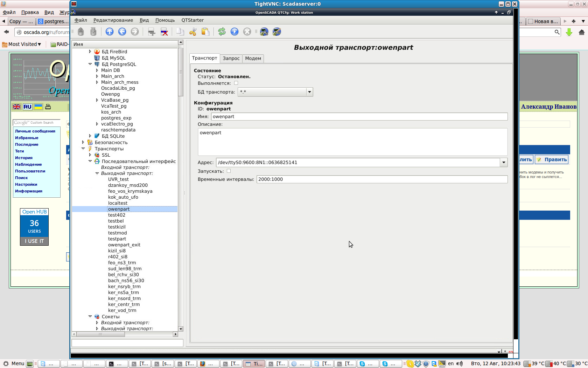Click the Back arrow toolbar icon
This screenshot has width=588, height=368.
coord(122,32)
